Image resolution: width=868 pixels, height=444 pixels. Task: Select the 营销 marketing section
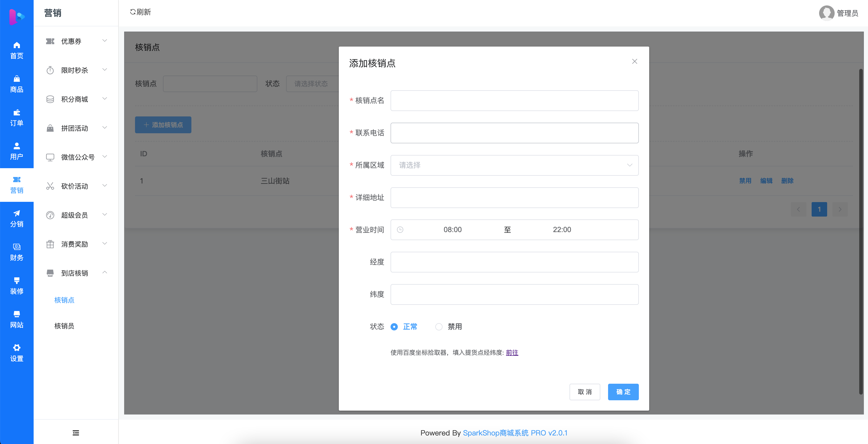point(17,185)
